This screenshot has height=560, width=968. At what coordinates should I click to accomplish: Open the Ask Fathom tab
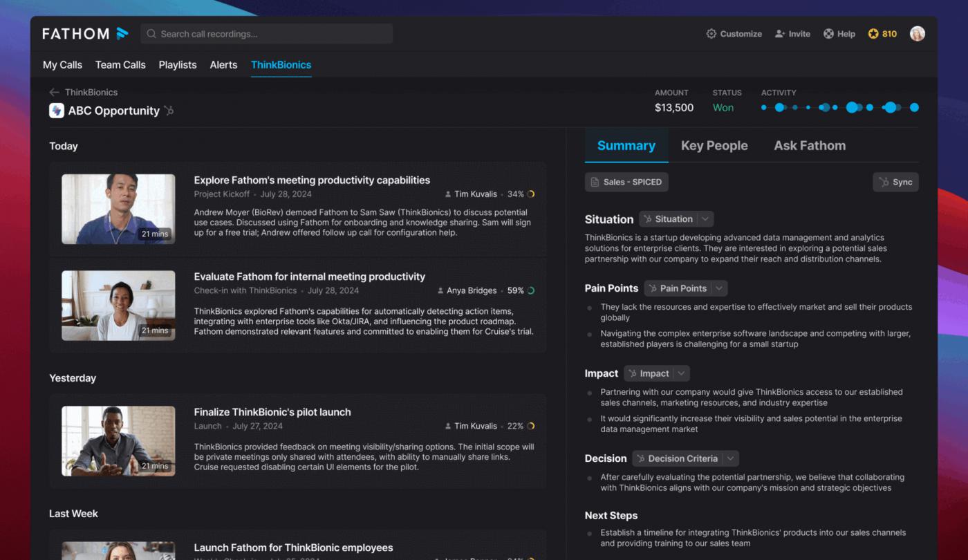point(810,146)
